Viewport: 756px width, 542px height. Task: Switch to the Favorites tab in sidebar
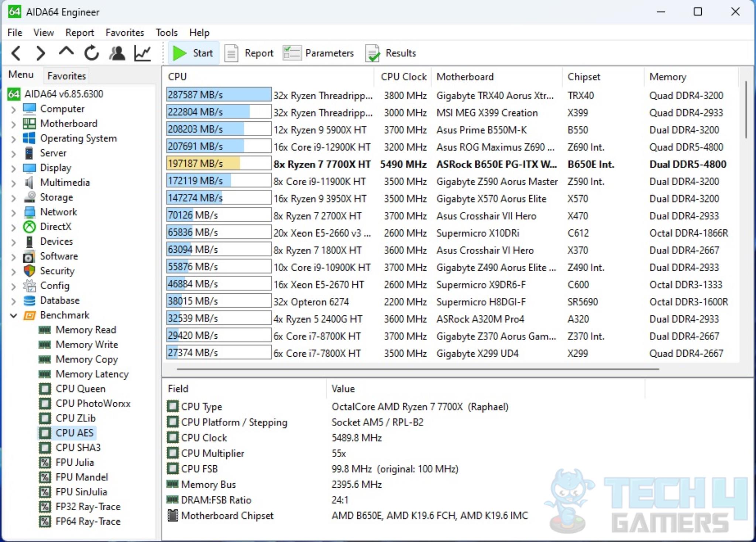(66, 76)
